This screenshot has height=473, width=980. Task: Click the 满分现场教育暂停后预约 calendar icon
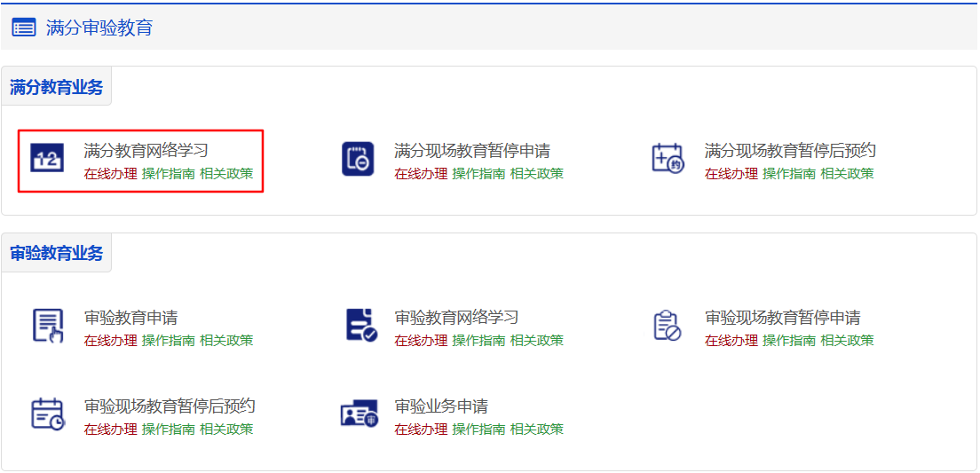(x=668, y=160)
